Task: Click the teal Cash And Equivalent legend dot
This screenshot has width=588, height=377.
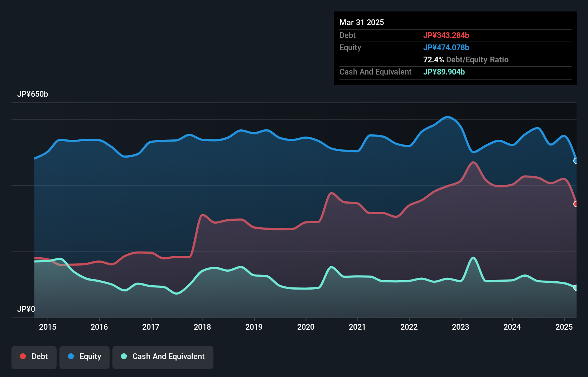Action: coord(124,356)
